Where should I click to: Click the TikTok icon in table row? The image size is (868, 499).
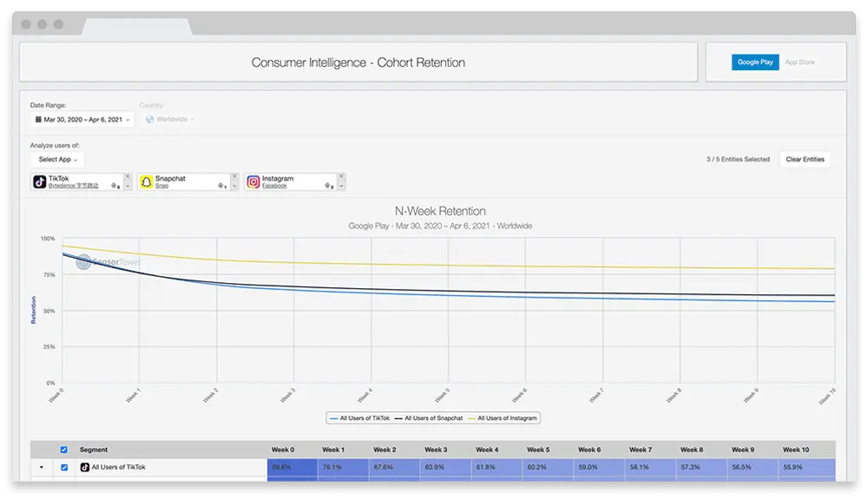tap(85, 468)
